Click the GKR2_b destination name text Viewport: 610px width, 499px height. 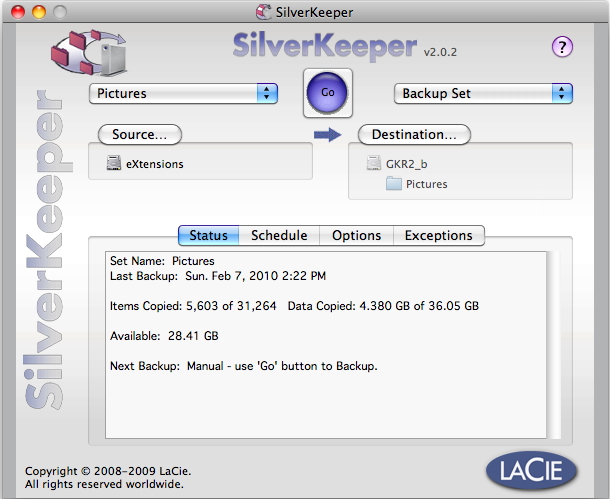(x=407, y=164)
